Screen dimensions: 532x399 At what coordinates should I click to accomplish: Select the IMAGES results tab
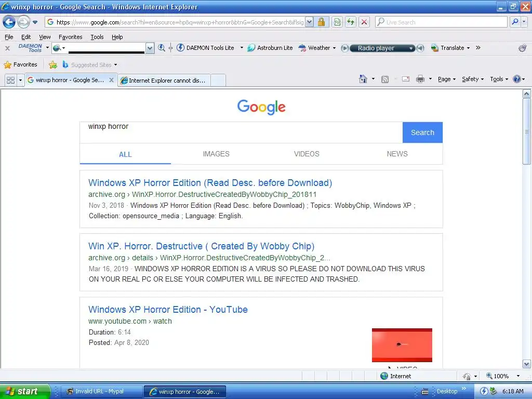216,154
